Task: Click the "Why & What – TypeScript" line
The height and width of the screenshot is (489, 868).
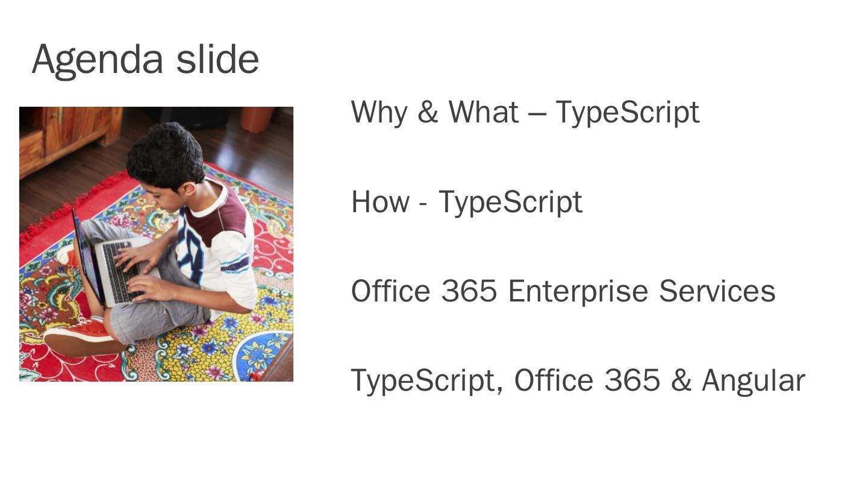Action: click(x=525, y=112)
